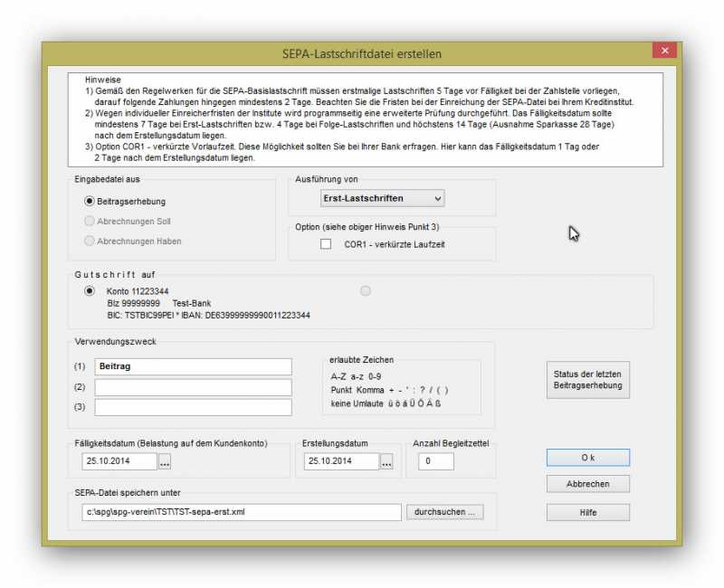Choose the Abrechnungen Haben radio option
This screenshot has height=588, width=724.
click(x=90, y=241)
